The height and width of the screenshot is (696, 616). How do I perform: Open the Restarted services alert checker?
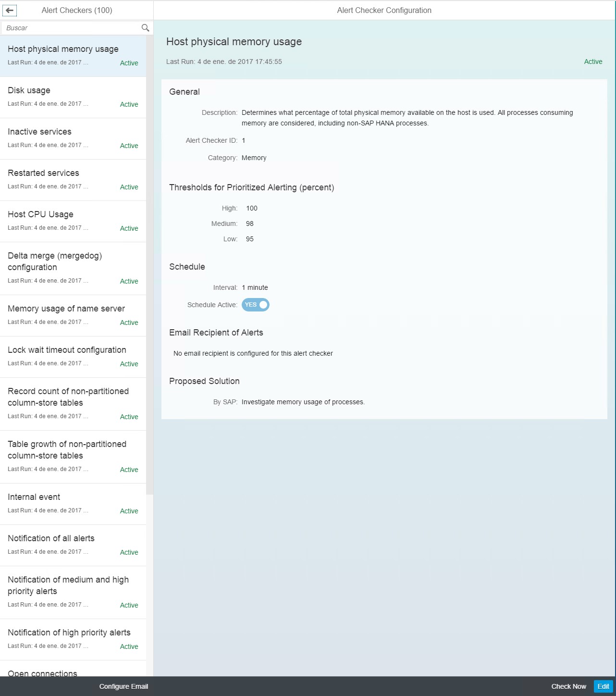point(73,180)
